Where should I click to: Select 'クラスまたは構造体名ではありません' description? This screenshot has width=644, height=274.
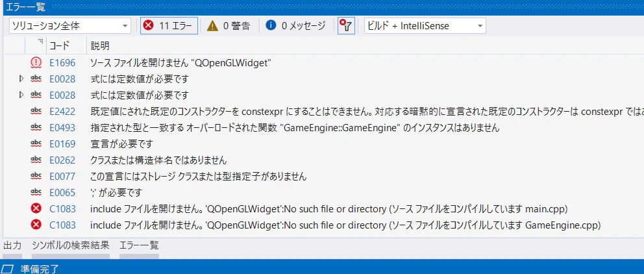click(x=158, y=160)
